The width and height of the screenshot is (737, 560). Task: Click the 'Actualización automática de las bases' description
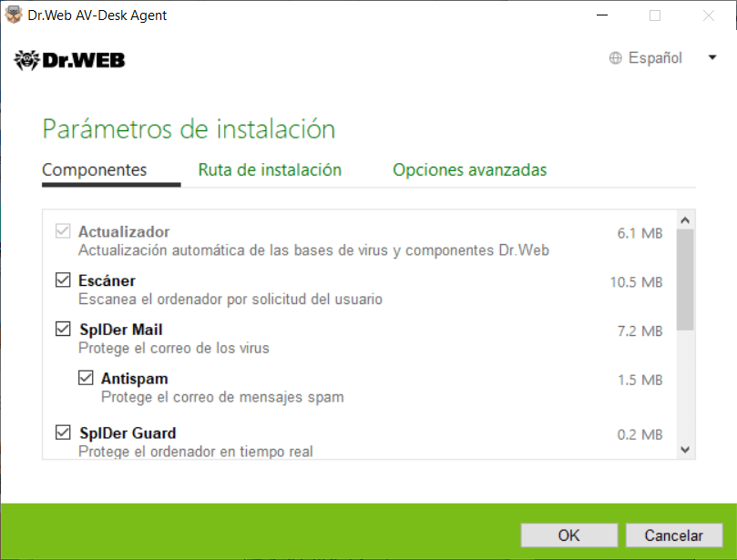pyautogui.click(x=313, y=249)
